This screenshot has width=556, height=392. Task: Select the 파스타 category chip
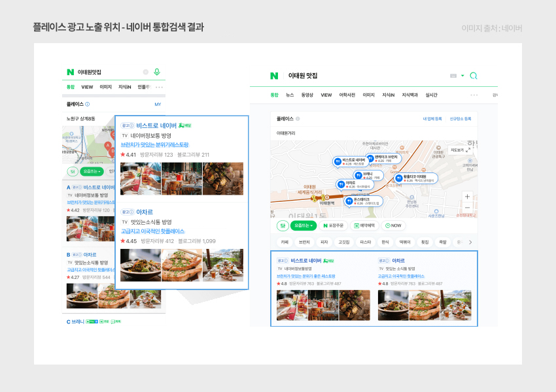(365, 242)
